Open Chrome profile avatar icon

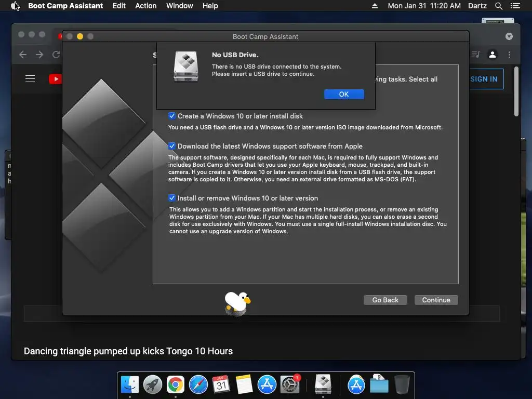tap(493, 54)
